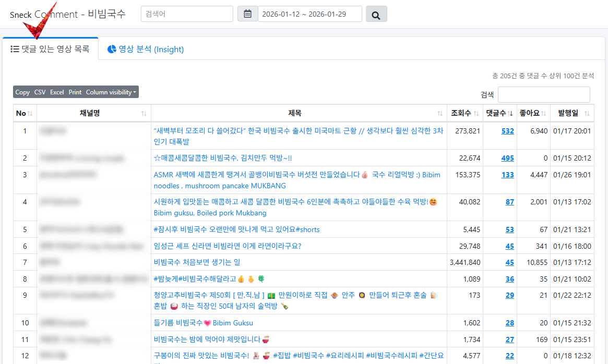Viewport: 608px width, 364px height.
Task: Export table with Excel button
Action: click(57, 92)
